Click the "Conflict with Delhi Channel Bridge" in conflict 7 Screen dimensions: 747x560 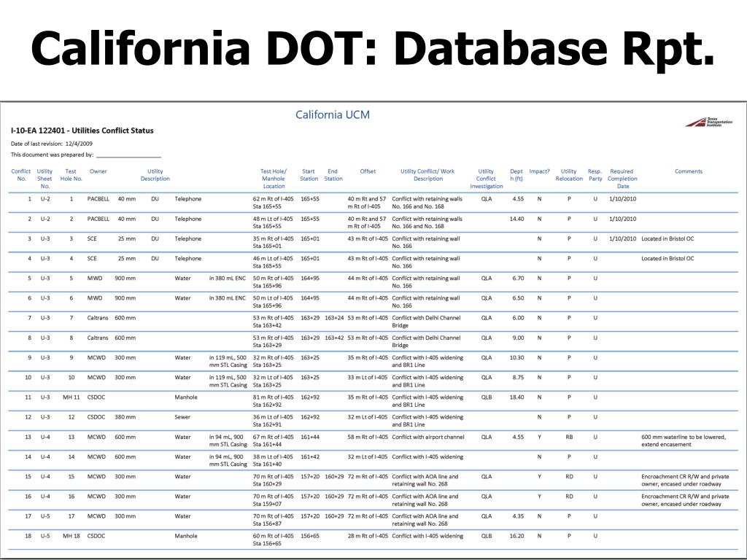coord(426,322)
